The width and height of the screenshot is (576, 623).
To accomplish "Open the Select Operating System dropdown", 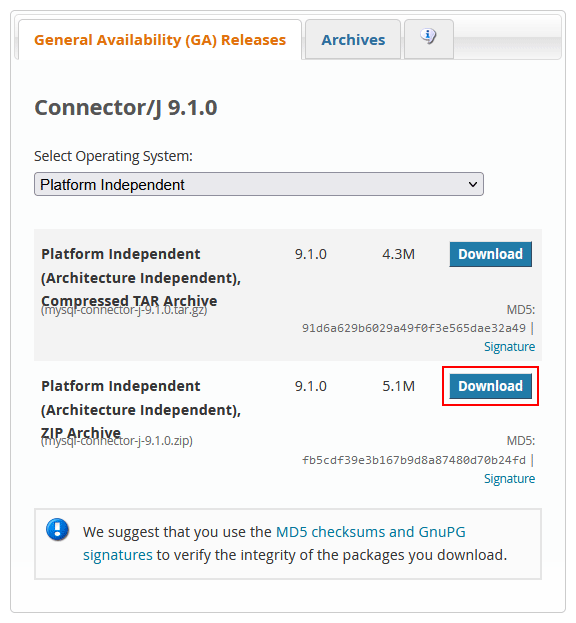I will pos(259,184).
